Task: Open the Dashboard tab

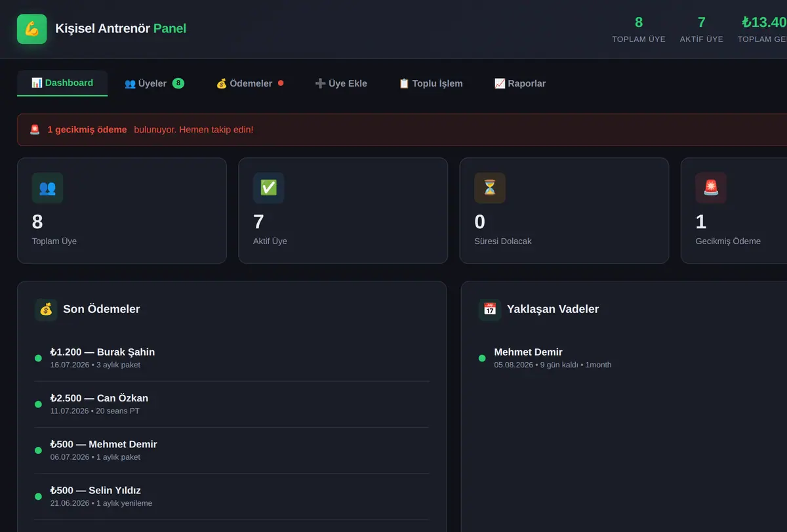Action: point(62,83)
